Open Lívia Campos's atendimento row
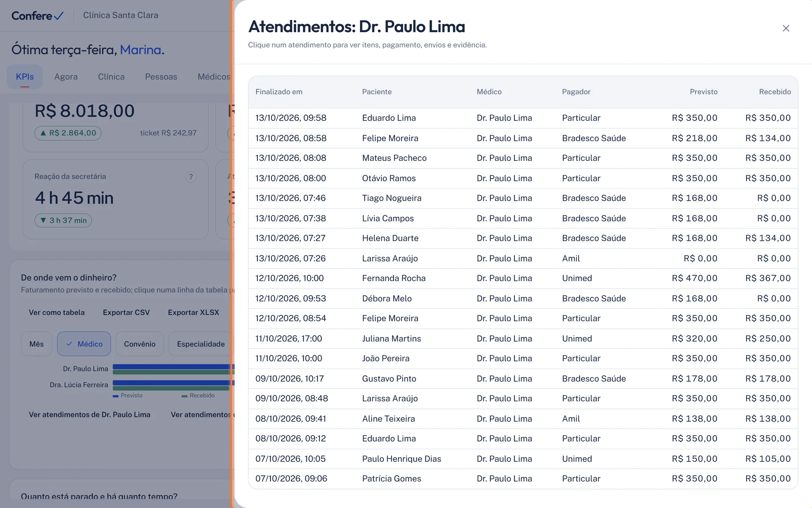 pyautogui.click(x=523, y=218)
